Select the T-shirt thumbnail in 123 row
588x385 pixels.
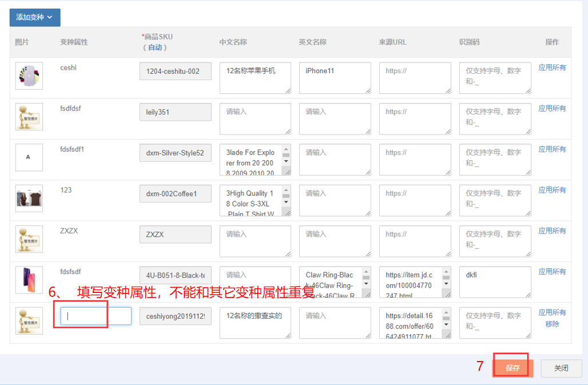point(29,199)
